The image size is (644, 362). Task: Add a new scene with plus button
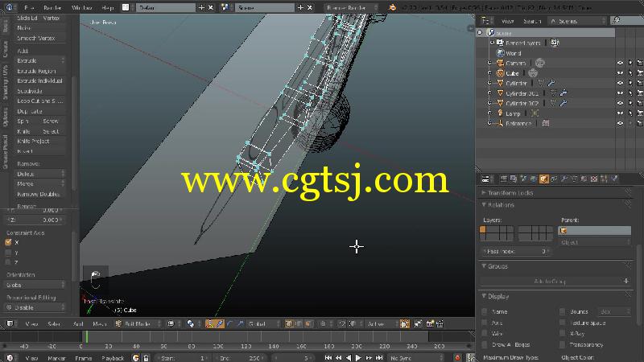coord(300,7)
